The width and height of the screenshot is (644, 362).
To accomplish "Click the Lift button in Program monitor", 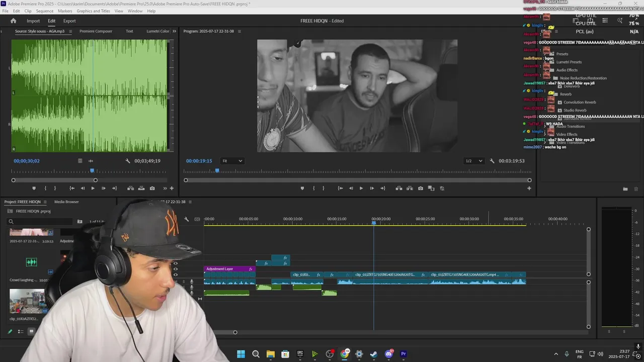I will [398, 188].
